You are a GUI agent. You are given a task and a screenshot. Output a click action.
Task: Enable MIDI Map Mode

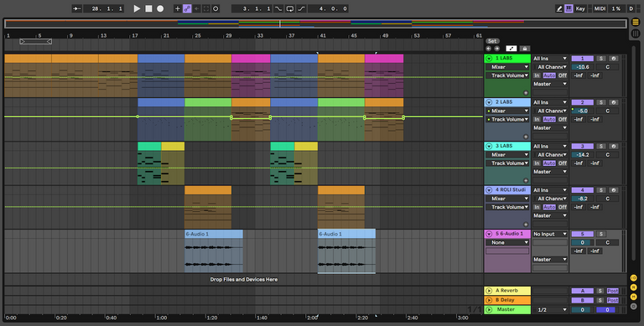click(x=600, y=8)
